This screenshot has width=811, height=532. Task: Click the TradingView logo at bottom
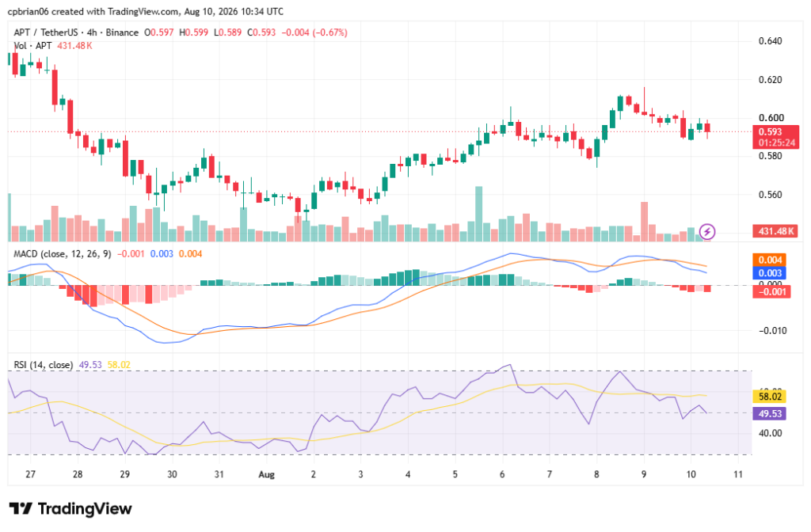(x=70, y=509)
